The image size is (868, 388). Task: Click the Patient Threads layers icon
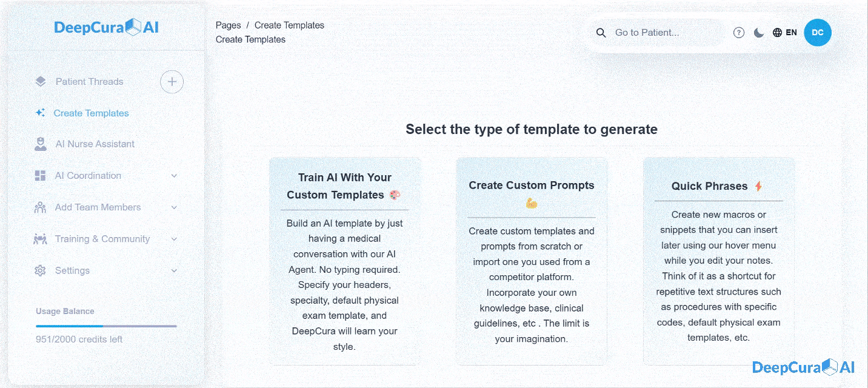coord(41,81)
